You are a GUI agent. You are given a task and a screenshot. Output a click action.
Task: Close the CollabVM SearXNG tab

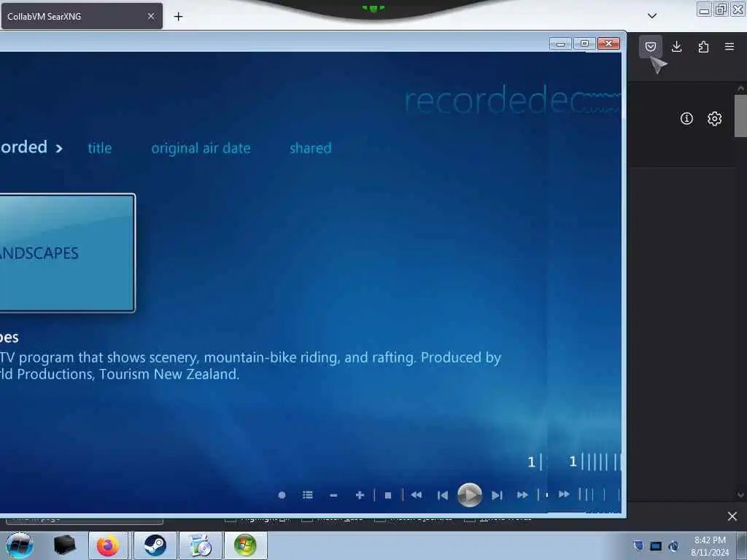pyautogui.click(x=151, y=16)
